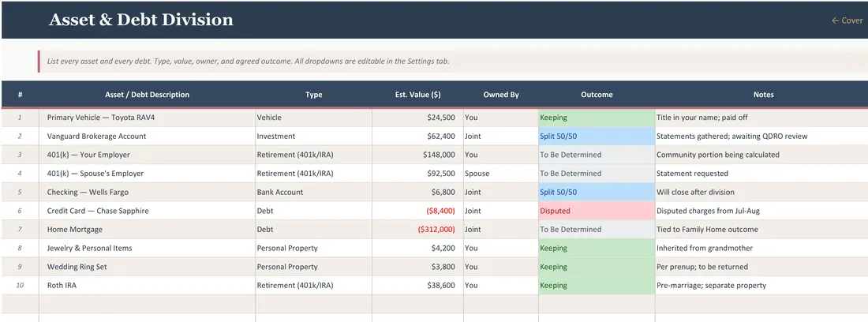868x322 pixels.
Task: Select note 'Pre-marriage; separate property'
Action: 761,286
